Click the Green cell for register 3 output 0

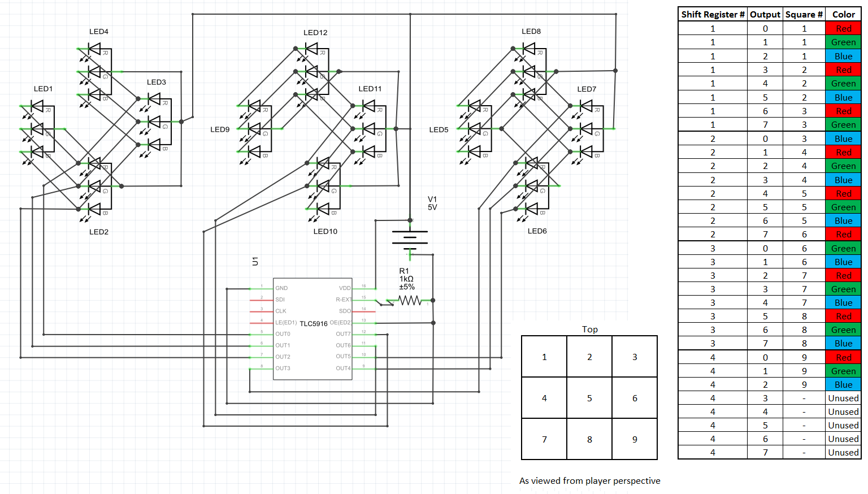tap(843, 248)
